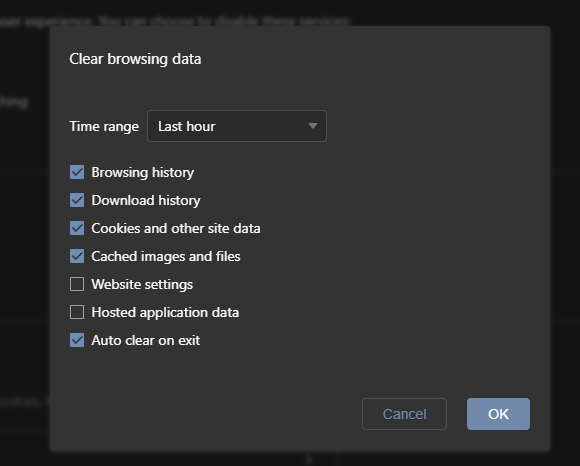Click the Cached images and files label
The image size is (580, 466).
tap(166, 257)
